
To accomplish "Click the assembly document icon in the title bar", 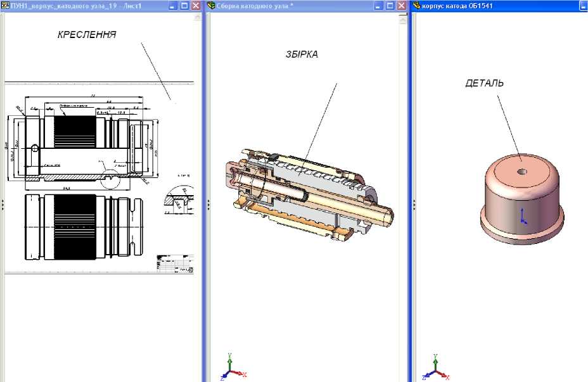I will [211, 6].
